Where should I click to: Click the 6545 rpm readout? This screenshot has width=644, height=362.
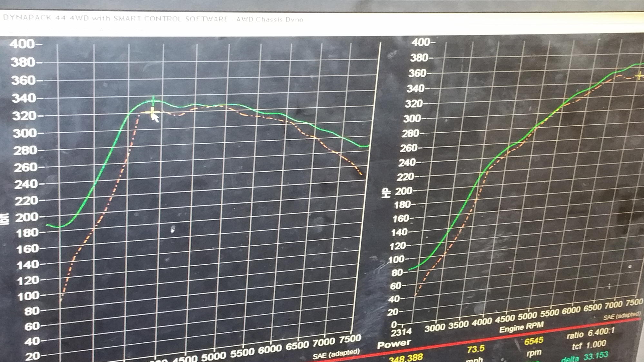[x=534, y=341]
